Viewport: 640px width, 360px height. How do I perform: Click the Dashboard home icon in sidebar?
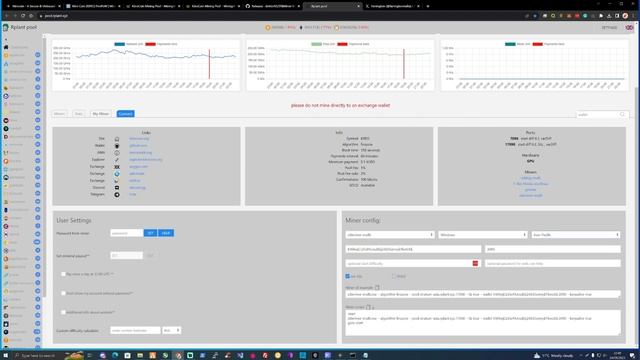tap(6, 47)
